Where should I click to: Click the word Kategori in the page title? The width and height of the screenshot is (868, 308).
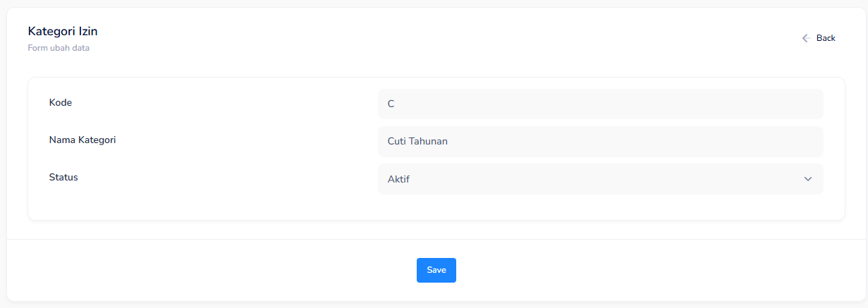click(x=51, y=31)
